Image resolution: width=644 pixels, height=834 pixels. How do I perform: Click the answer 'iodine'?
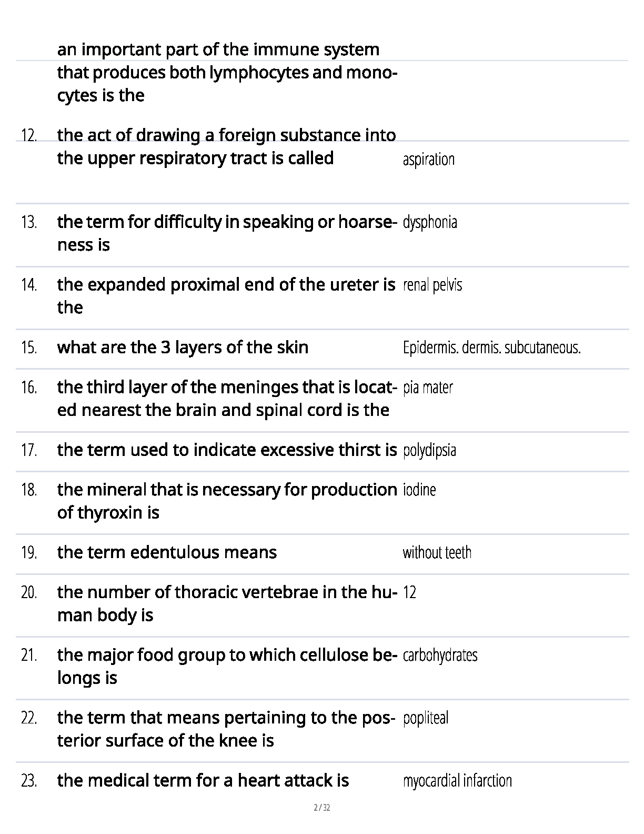(x=419, y=490)
